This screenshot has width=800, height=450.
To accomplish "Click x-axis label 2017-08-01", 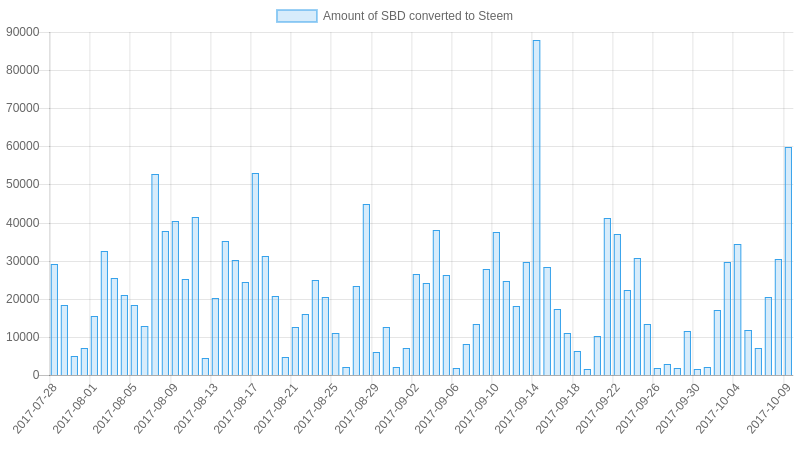I will coord(74,409).
